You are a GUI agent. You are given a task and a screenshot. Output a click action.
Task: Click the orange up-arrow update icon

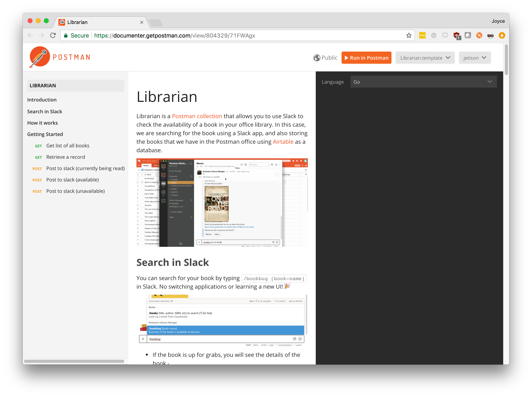(x=502, y=35)
